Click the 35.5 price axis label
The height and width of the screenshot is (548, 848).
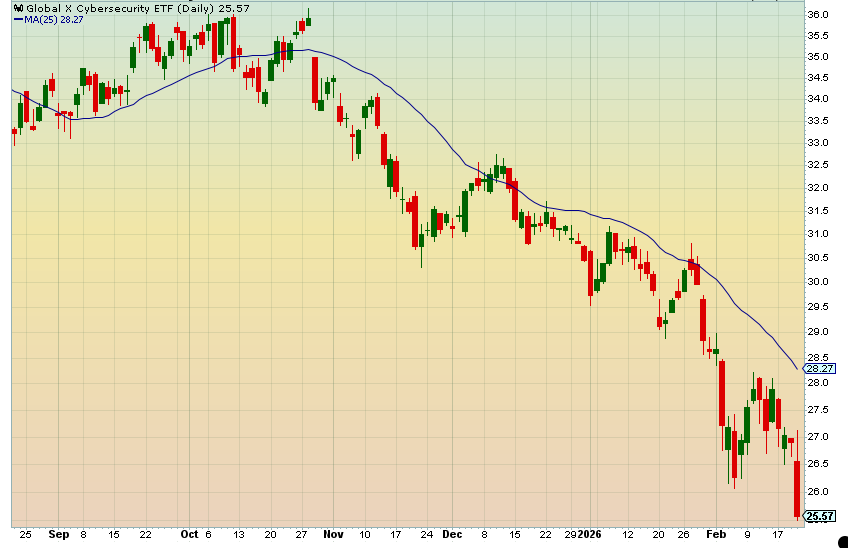point(818,36)
